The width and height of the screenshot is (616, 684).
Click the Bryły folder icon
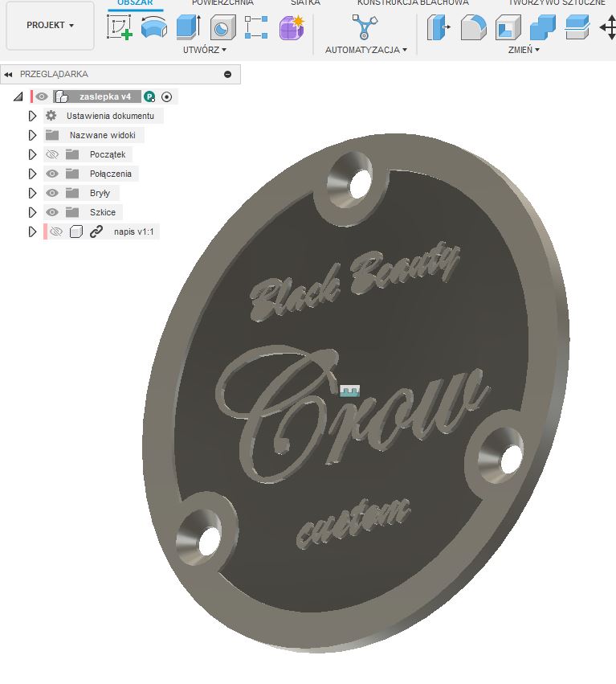(x=72, y=193)
